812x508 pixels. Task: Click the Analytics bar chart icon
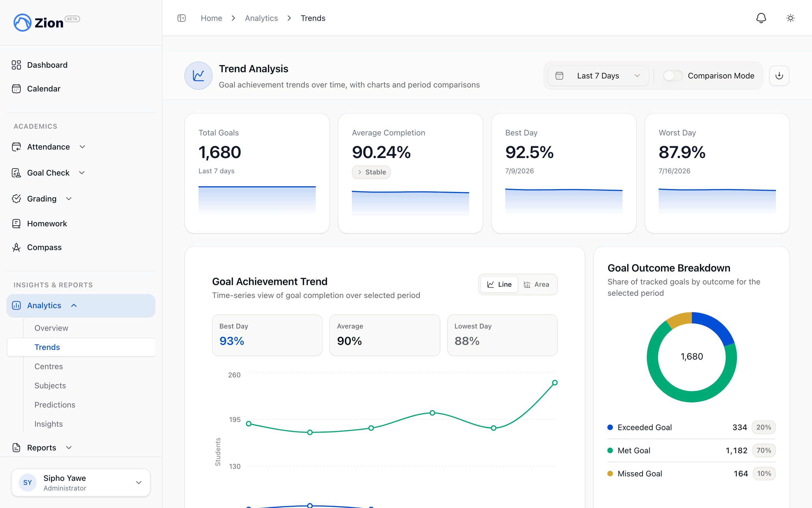click(x=16, y=305)
